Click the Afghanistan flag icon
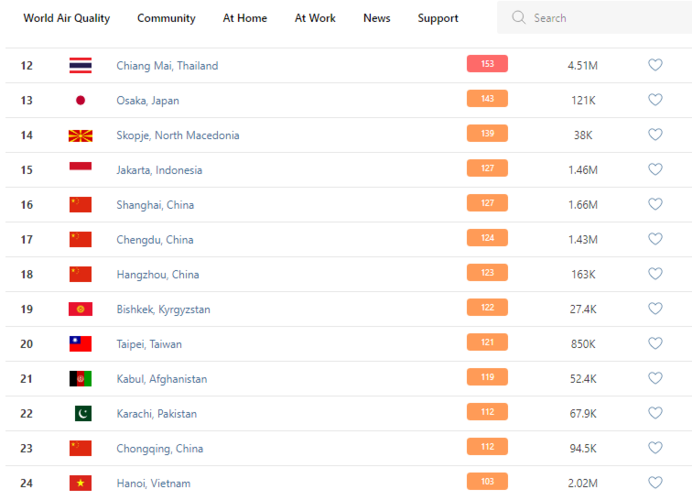This screenshot has width=692, height=500. [x=80, y=379]
